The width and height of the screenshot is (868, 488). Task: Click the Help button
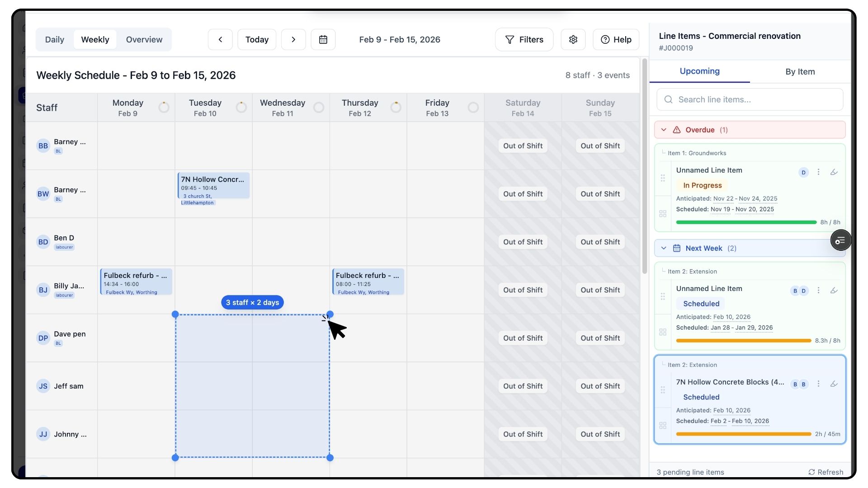[616, 40]
